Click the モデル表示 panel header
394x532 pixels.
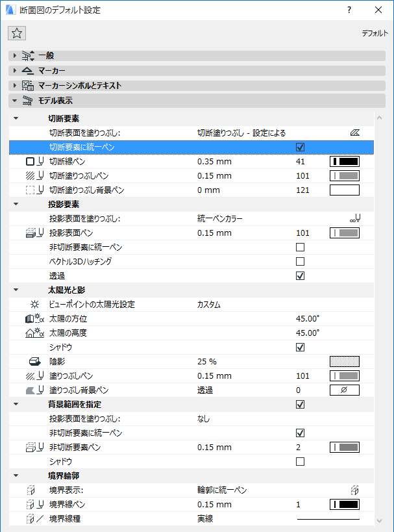coord(55,101)
